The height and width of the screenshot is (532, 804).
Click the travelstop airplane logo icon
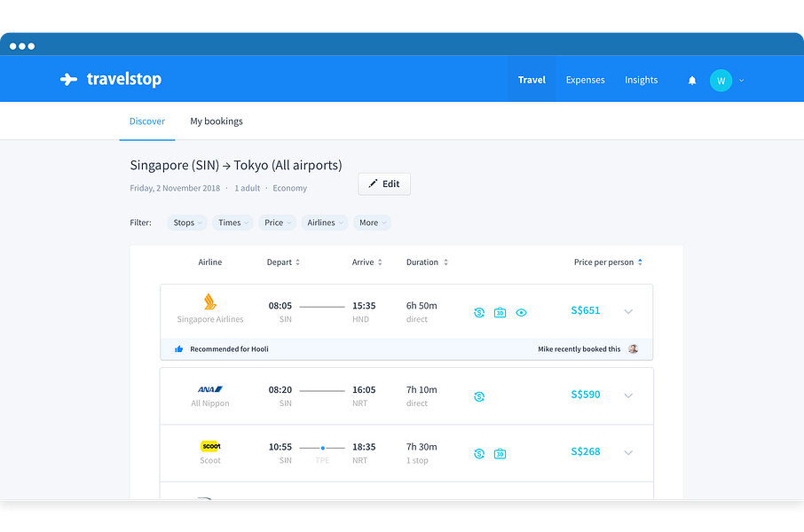(x=68, y=80)
